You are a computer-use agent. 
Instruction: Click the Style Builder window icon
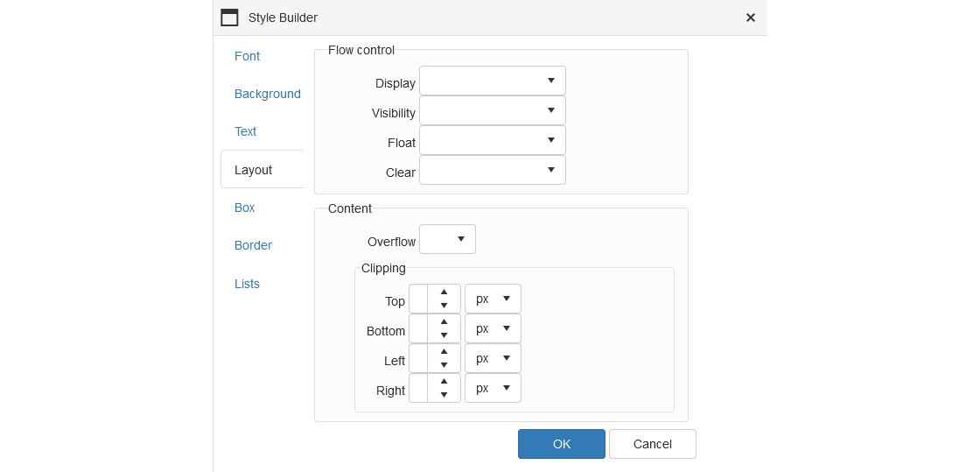coord(229,18)
